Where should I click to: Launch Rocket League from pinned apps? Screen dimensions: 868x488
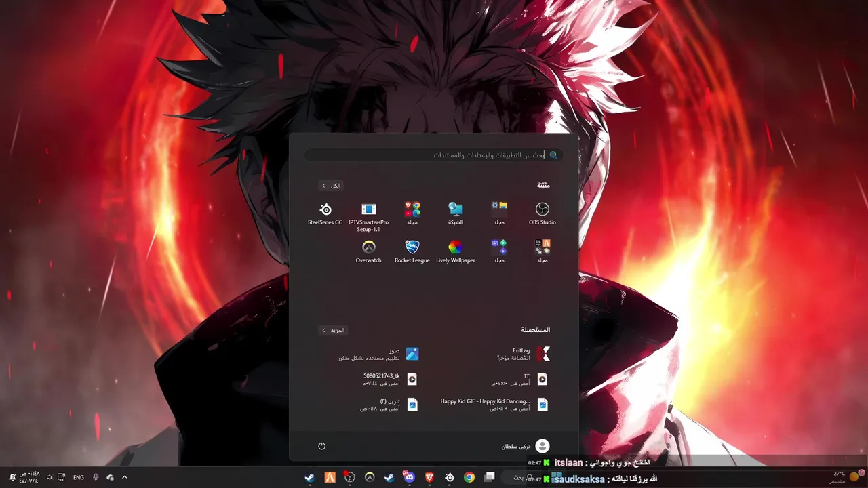tap(412, 251)
